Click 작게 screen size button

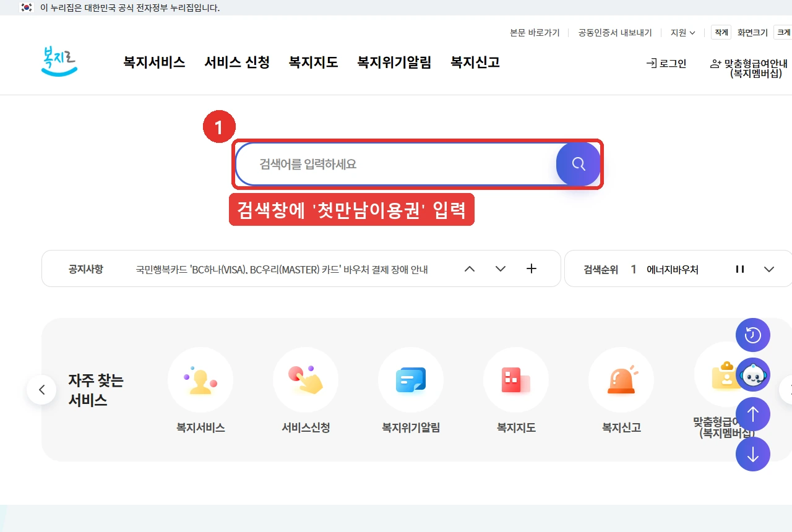pyautogui.click(x=721, y=32)
